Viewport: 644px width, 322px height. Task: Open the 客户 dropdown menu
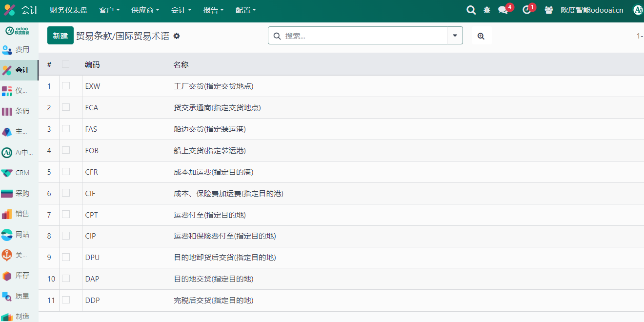(109, 10)
